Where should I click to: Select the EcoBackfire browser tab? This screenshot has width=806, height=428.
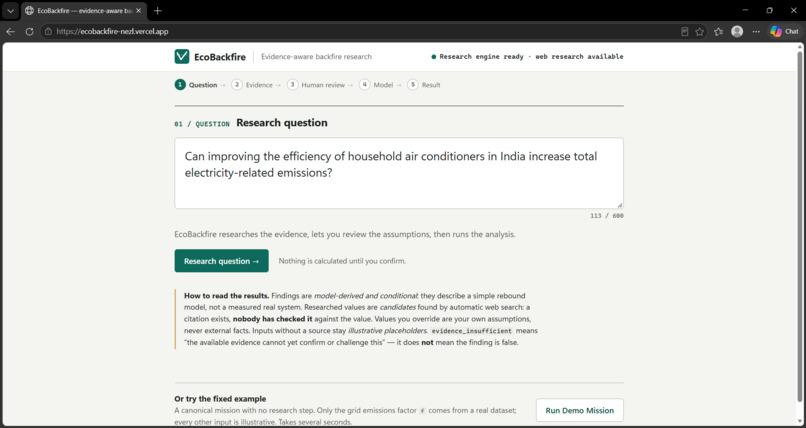tap(84, 11)
